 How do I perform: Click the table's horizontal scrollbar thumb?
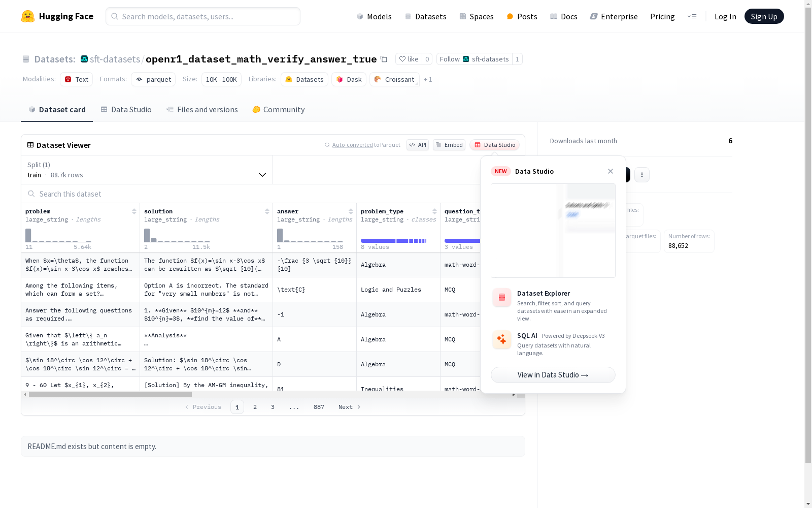pyautogui.click(x=110, y=394)
